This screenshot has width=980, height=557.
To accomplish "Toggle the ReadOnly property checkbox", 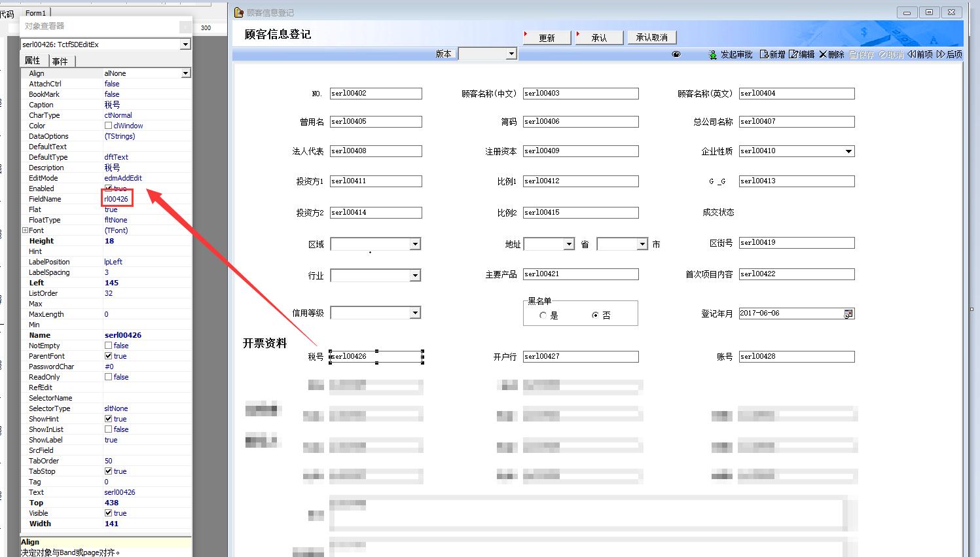I will pyautogui.click(x=108, y=377).
